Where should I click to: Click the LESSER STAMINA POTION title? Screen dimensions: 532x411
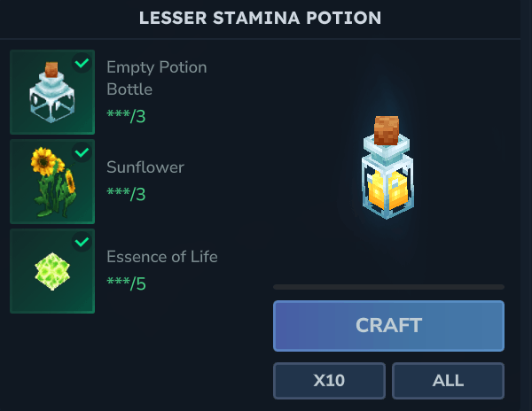(x=260, y=18)
